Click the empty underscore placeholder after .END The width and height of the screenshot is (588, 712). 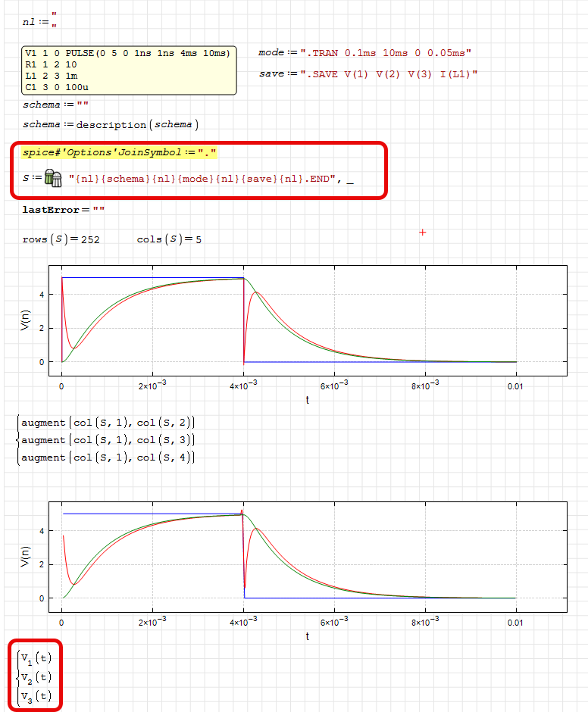coord(350,180)
